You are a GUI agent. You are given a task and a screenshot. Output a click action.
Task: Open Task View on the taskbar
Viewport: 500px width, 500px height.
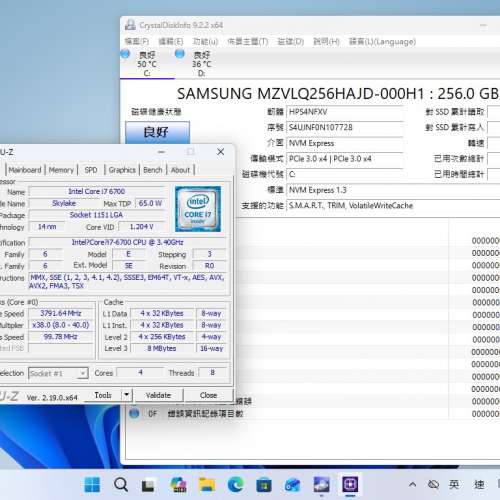pyautogui.click(x=148, y=485)
